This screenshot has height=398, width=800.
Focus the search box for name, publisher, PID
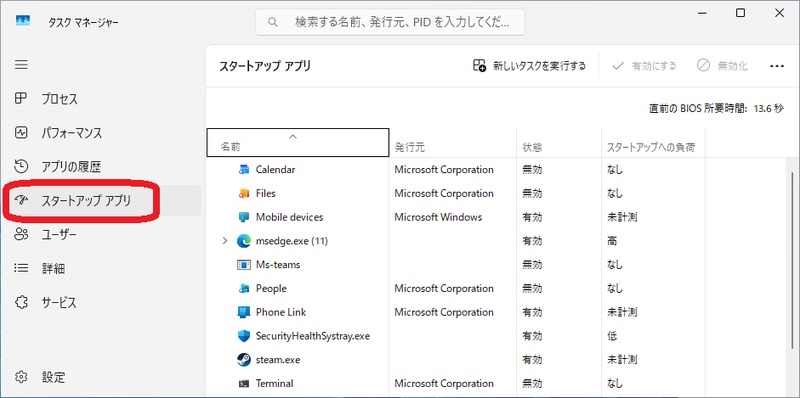(x=390, y=22)
